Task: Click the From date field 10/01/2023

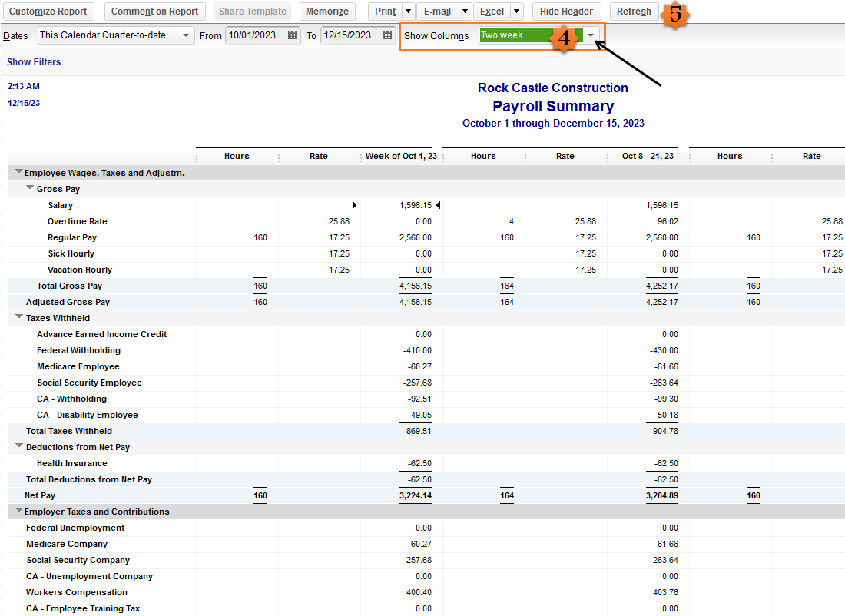Action: (257, 35)
